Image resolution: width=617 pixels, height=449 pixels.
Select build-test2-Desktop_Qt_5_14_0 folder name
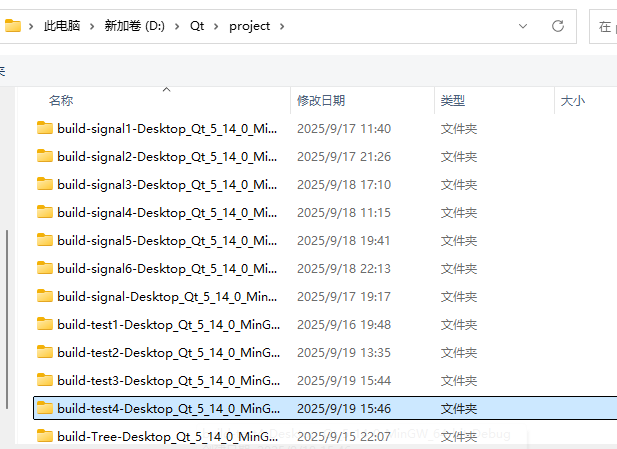[x=168, y=353]
